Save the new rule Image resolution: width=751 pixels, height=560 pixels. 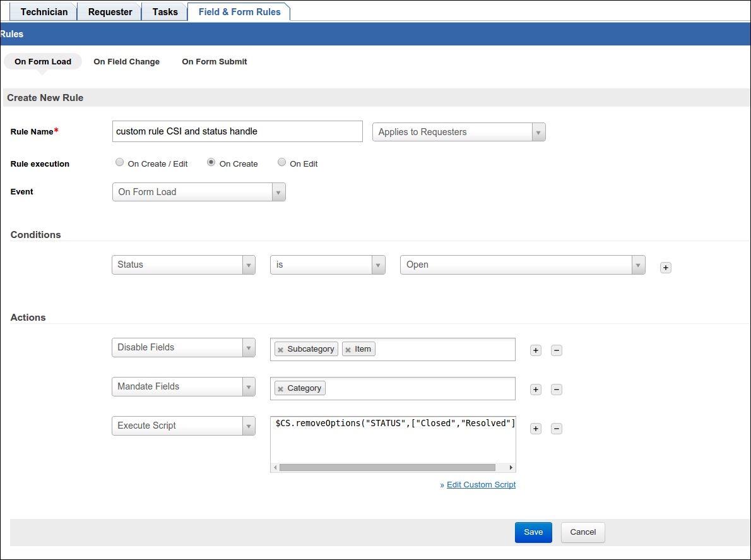coord(533,532)
